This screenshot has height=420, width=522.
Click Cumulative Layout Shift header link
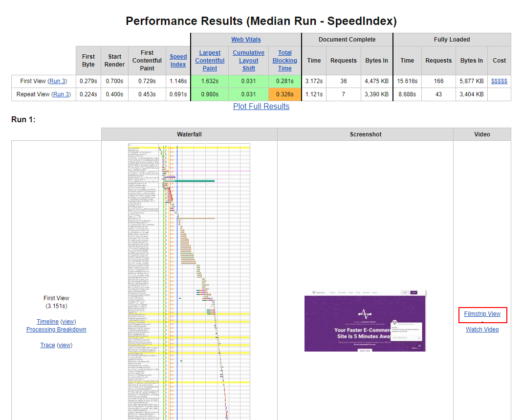pos(248,61)
